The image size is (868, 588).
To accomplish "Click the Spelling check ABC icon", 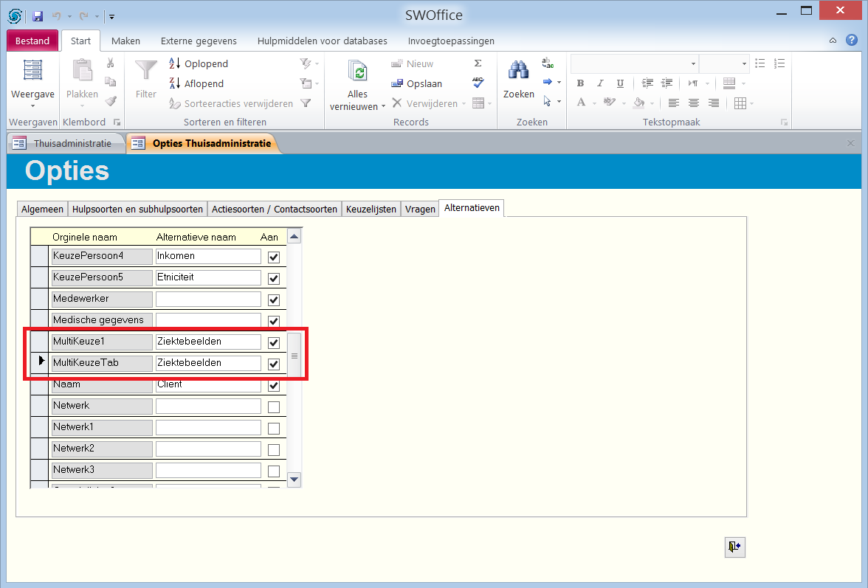I will (478, 83).
